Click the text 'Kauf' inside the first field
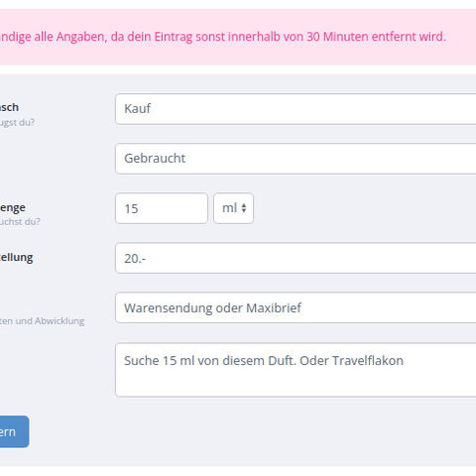This screenshot has width=476, height=476. click(x=138, y=108)
